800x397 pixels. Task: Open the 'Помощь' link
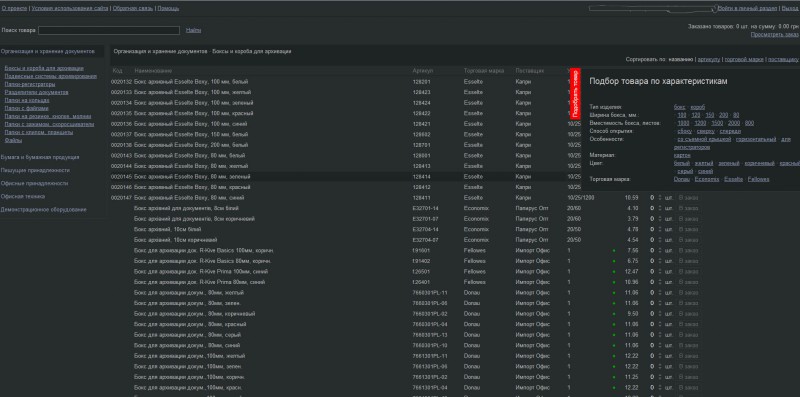pyautogui.click(x=168, y=9)
